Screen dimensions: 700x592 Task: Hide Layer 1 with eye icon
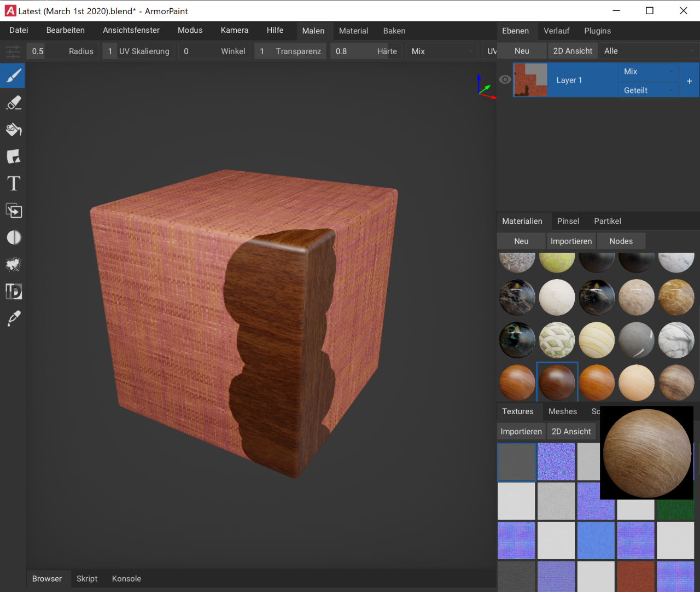(x=505, y=80)
